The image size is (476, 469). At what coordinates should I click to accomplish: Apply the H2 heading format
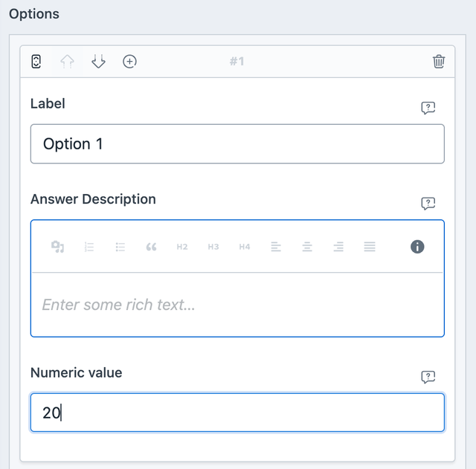[182, 247]
